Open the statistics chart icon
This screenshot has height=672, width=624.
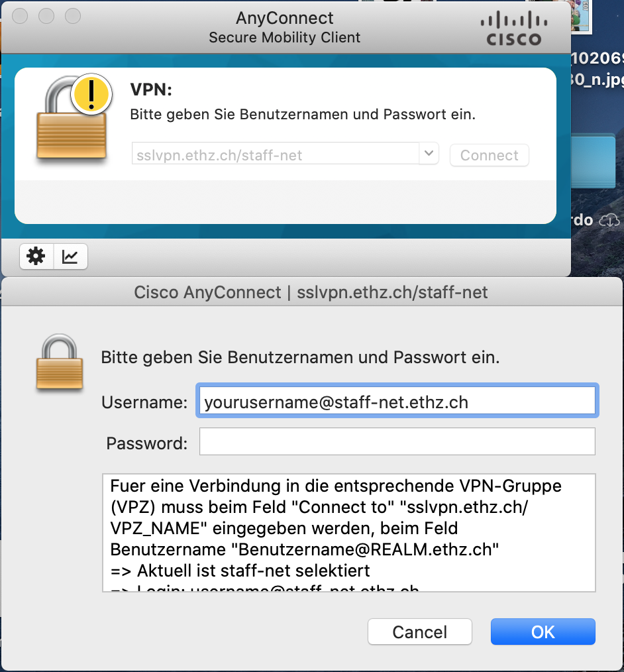click(x=70, y=256)
